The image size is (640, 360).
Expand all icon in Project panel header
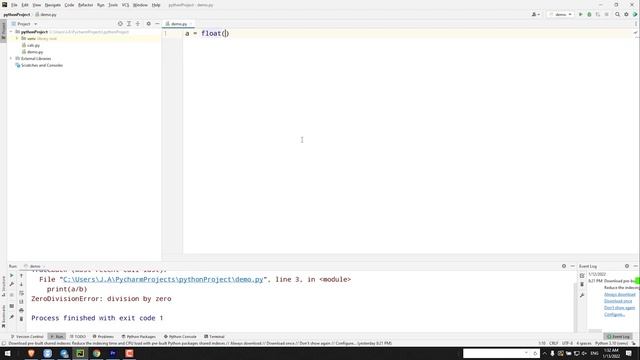[x=129, y=24]
